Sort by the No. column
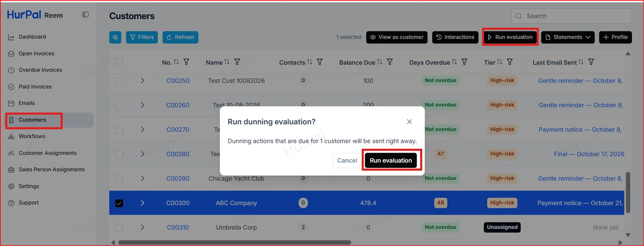This screenshot has height=246, width=644. pos(176,62)
